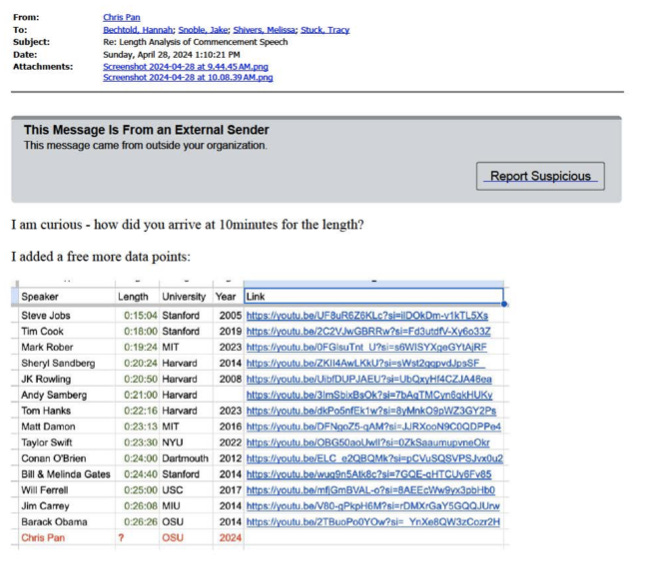Open Taylor Swift speech YouTube link
This screenshot has height=569, width=646.
[x=368, y=443]
